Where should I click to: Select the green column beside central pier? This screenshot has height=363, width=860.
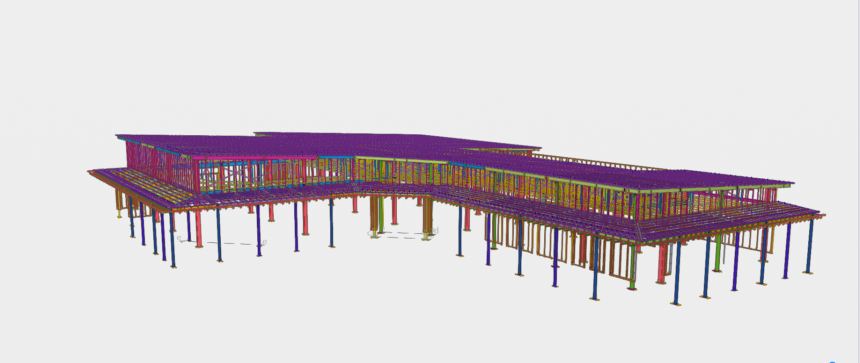click(x=381, y=215)
